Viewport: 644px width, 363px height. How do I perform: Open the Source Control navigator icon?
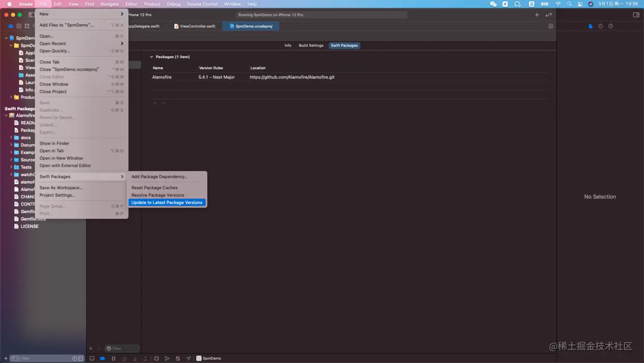19,26
